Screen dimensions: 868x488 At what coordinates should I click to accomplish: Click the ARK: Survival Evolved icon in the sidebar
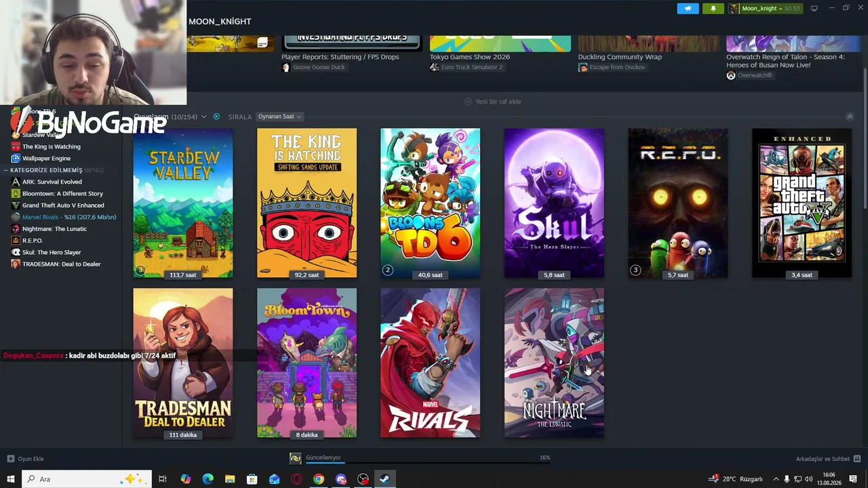click(x=16, y=182)
